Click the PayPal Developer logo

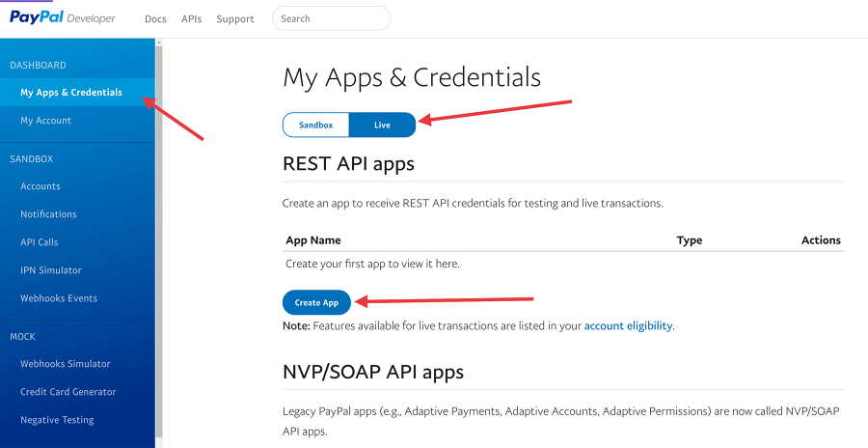63,17
